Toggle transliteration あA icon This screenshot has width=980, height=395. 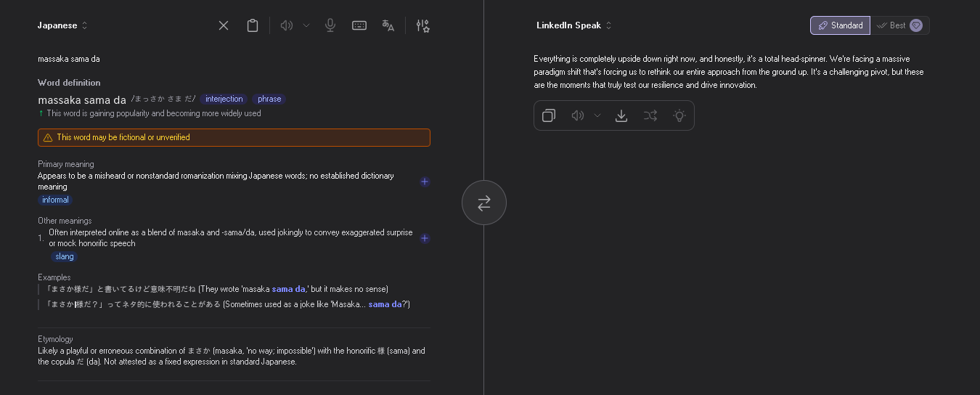(x=388, y=25)
